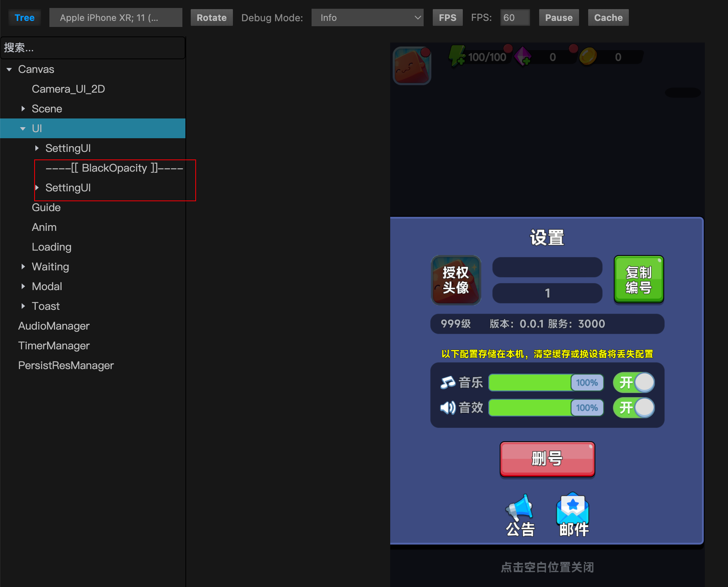Click the 版本 0.0.1 version info bar
The image size is (728, 587).
[x=547, y=324]
